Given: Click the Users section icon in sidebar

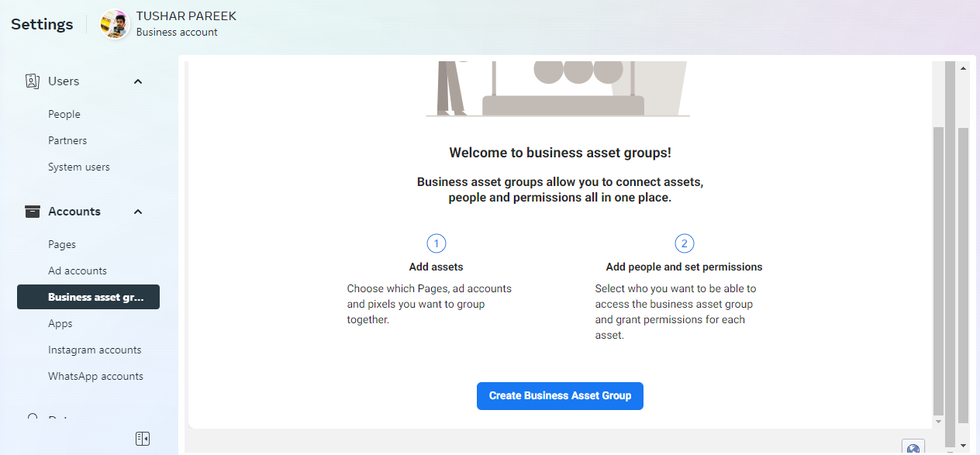Looking at the screenshot, I should (x=32, y=81).
